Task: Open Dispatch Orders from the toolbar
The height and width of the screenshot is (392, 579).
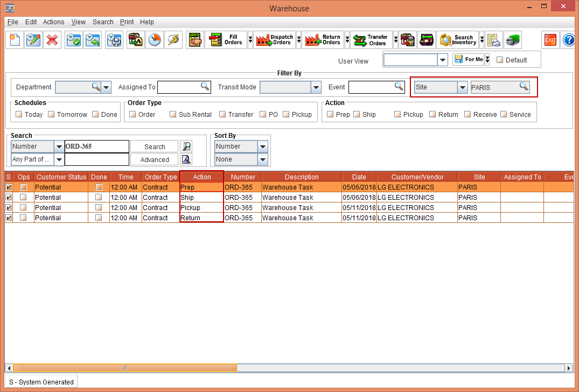Action: tap(275, 40)
